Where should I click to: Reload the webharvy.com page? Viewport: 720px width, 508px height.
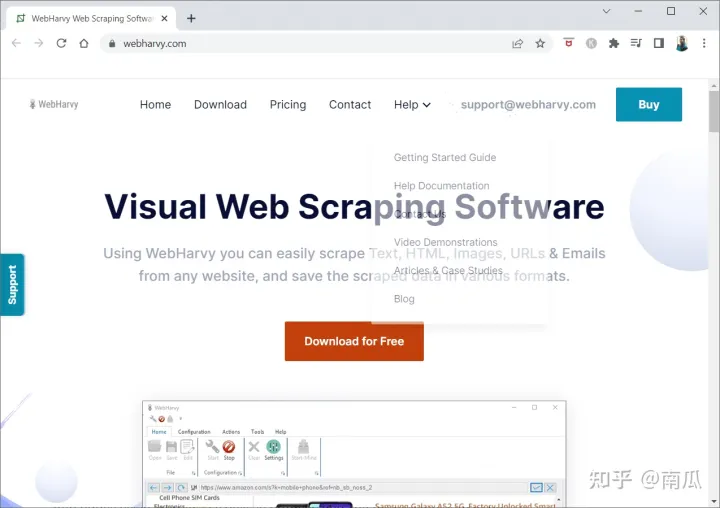pyautogui.click(x=61, y=43)
